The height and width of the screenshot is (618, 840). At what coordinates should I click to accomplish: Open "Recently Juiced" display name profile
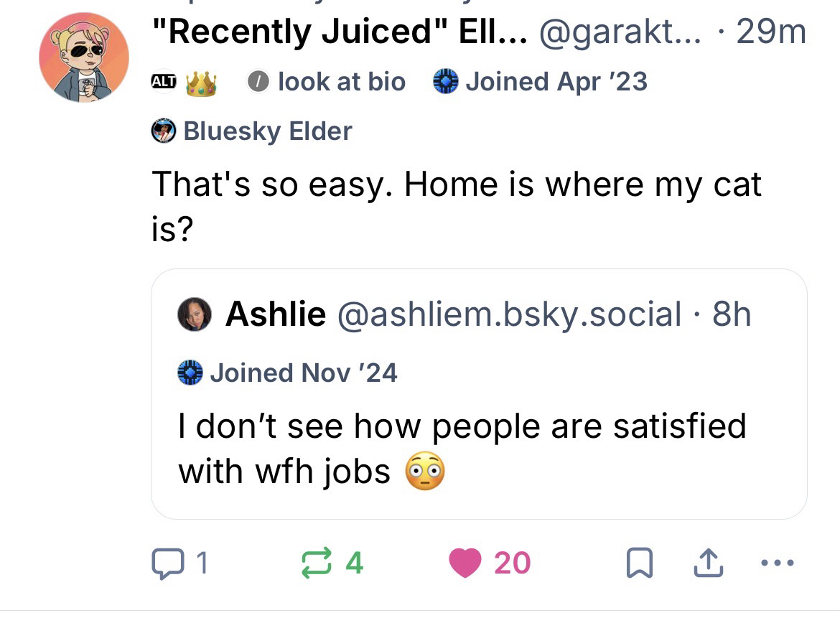(339, 32)
